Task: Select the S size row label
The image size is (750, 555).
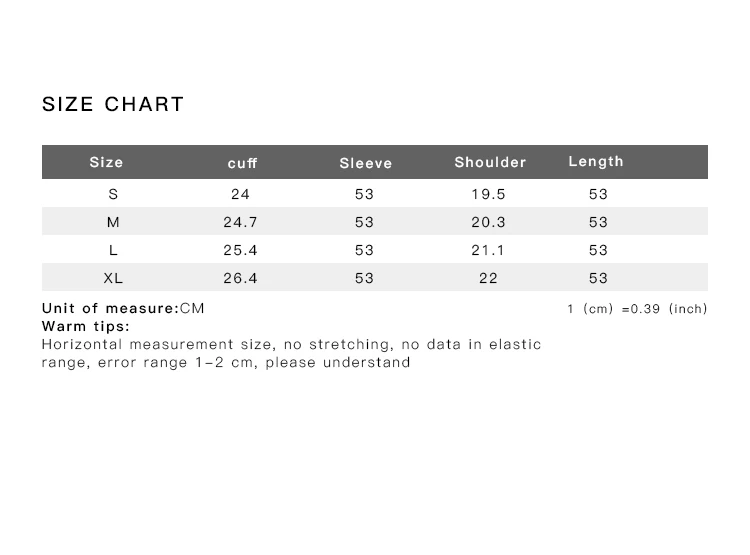Action: pos(113,194)
